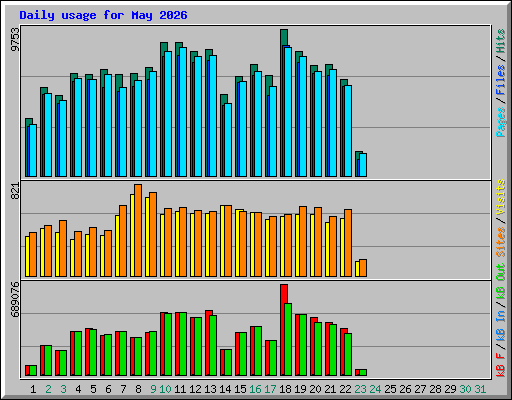Click day 13 on the x-axis

pos(210,389)
